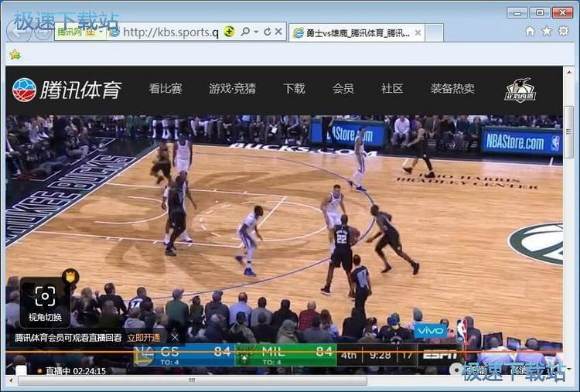Go to the browser Home page icon
Screen dimensions: 580x392
tap(530, 32)
